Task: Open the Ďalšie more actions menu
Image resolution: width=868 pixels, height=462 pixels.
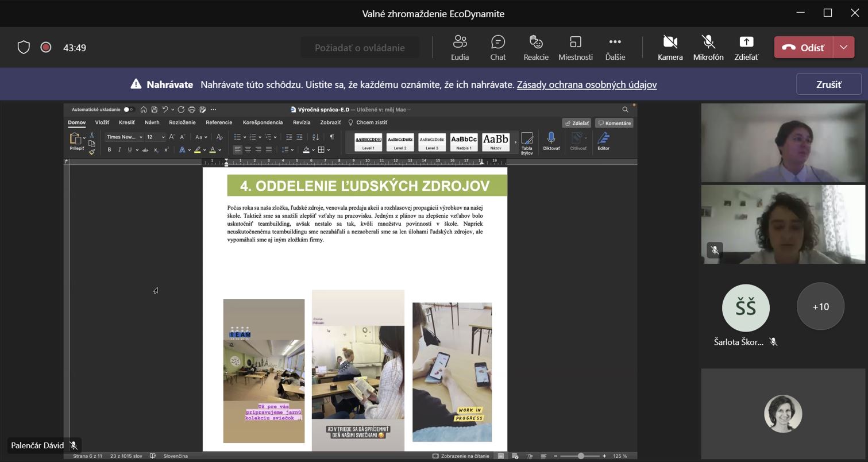Action: pos(615,48)
